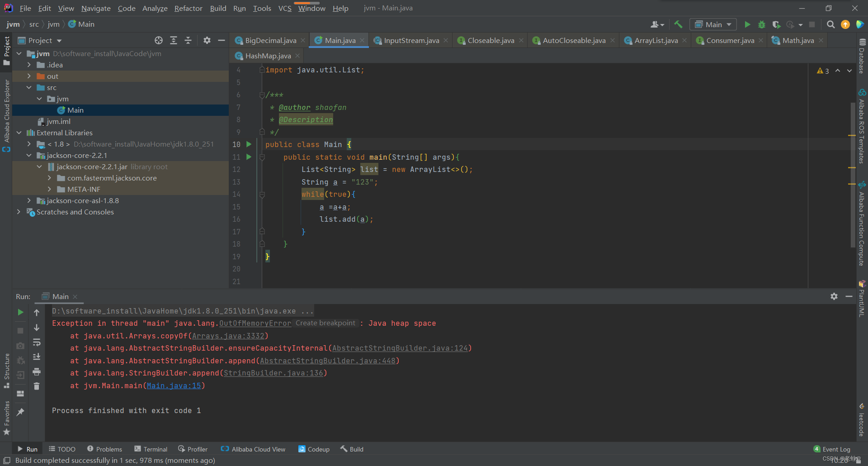868x466 pixels.
Task: Hide the Run tool window
Action: (x=849, y=296)
